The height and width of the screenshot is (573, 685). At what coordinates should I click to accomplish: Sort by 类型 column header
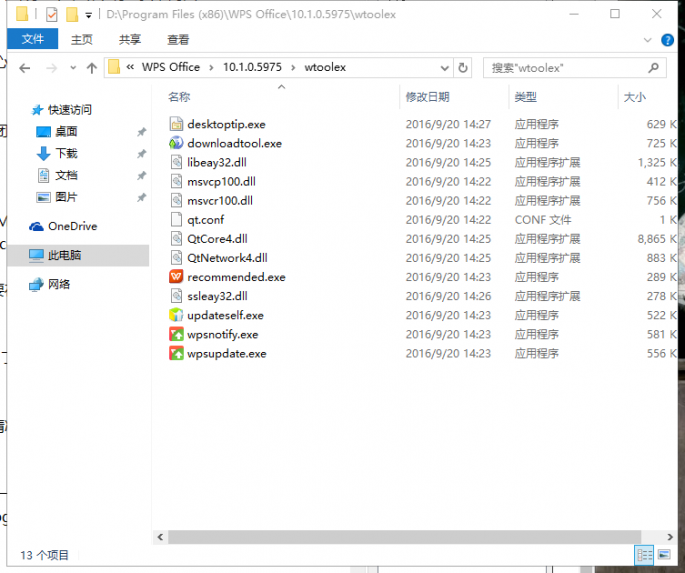526,97
